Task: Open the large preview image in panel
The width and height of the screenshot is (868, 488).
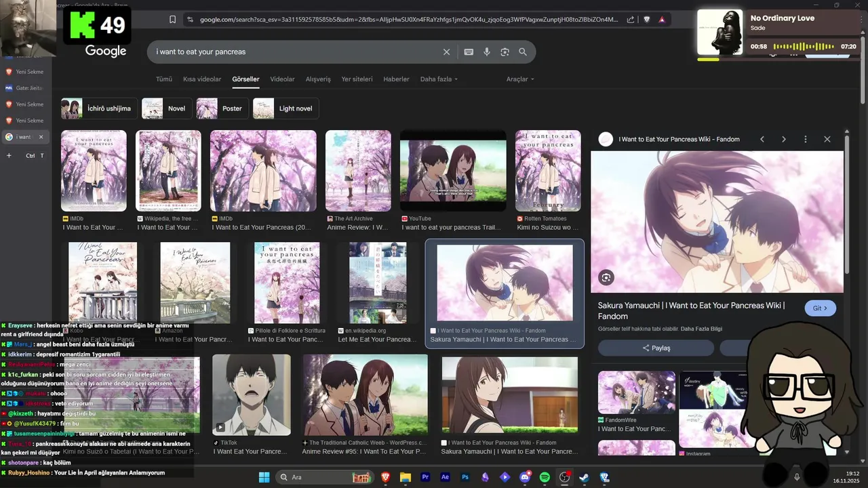Action: coord(717,222)
